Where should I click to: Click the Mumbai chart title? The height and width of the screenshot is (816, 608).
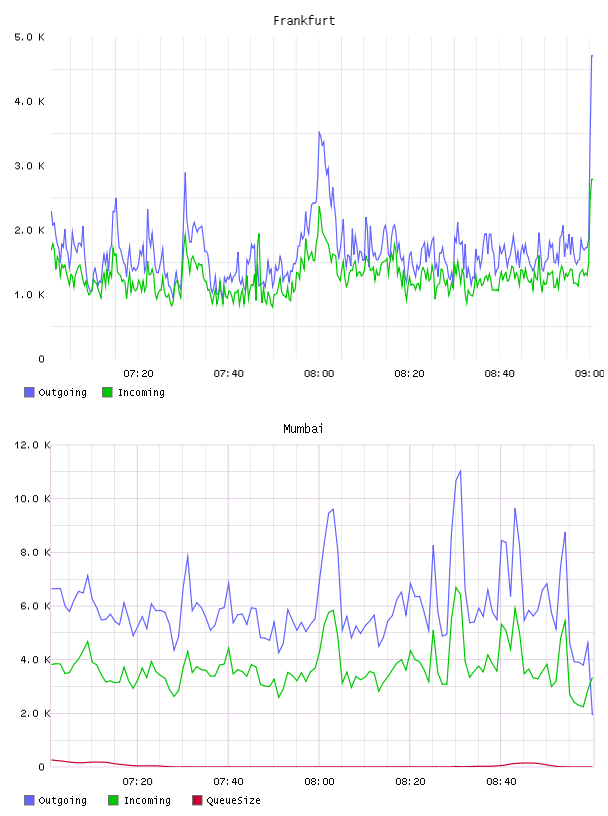tap(303, 429)
